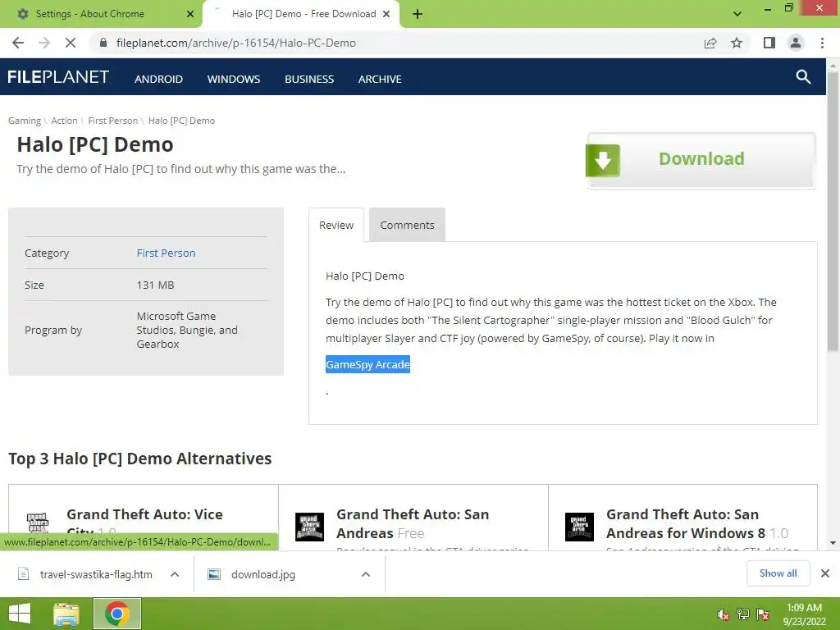
Task: Open the share page icon in address bar
Action: (710, 43)
